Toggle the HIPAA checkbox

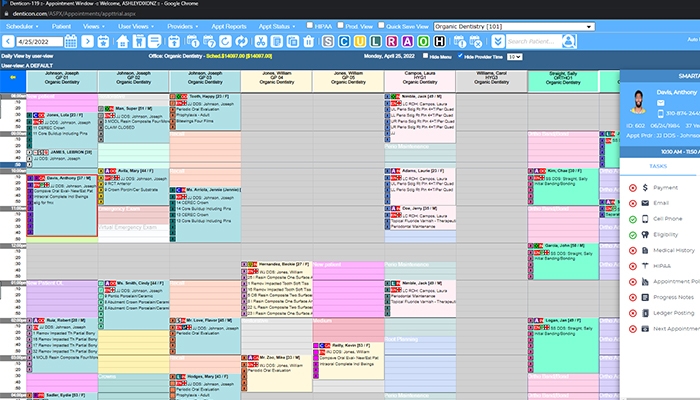pyautogui.click(x=309, y=25)
